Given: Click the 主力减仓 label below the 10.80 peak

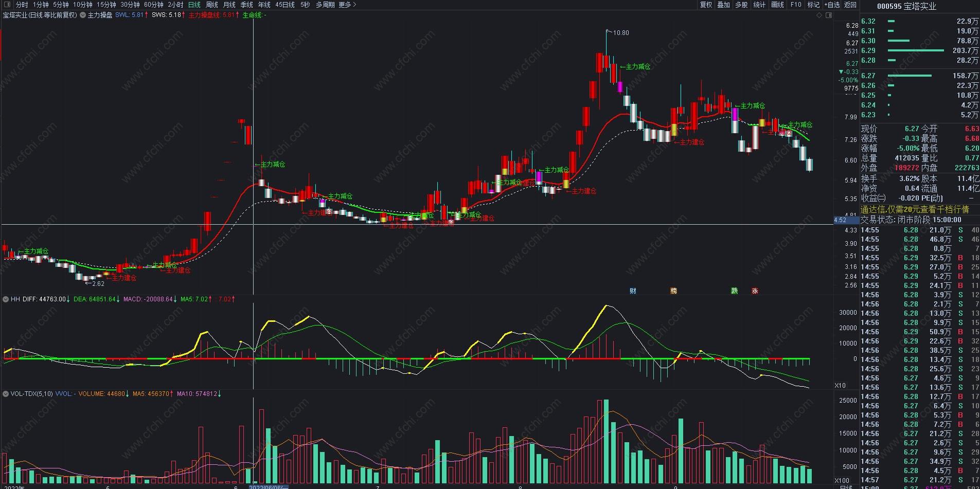Looking at the screenshot, I should coord(635,67).
